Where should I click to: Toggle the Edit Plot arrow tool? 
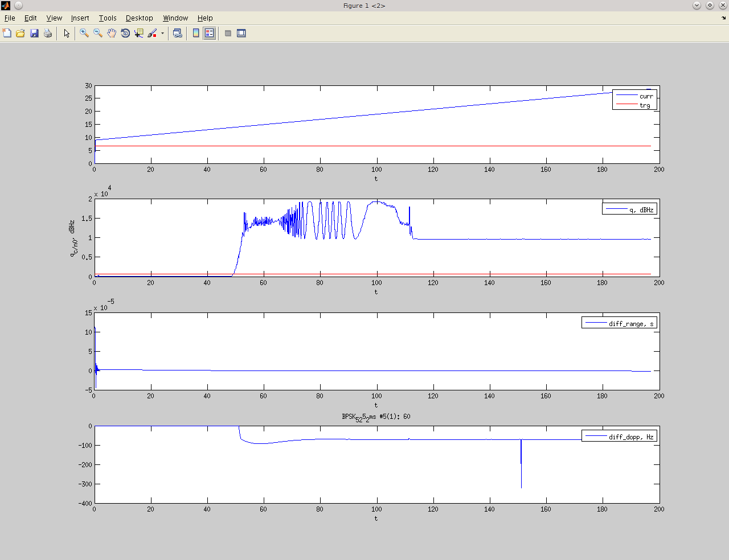pos(67,34)
